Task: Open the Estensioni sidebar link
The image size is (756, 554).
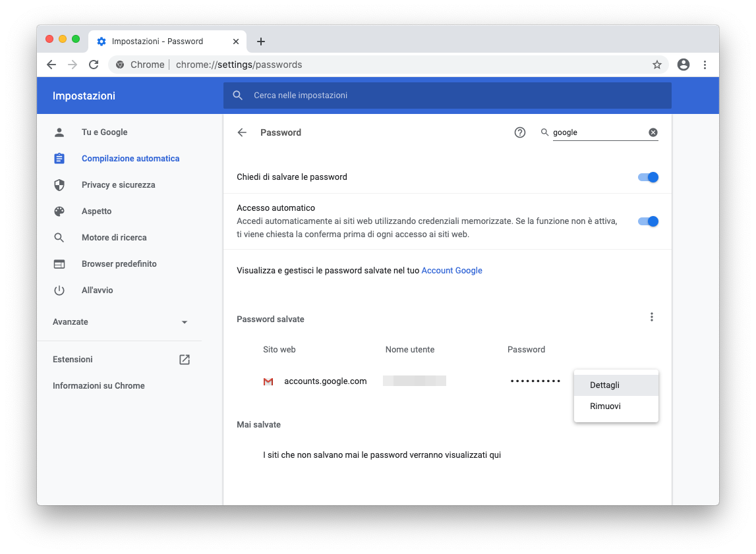Action: point(73,360)
